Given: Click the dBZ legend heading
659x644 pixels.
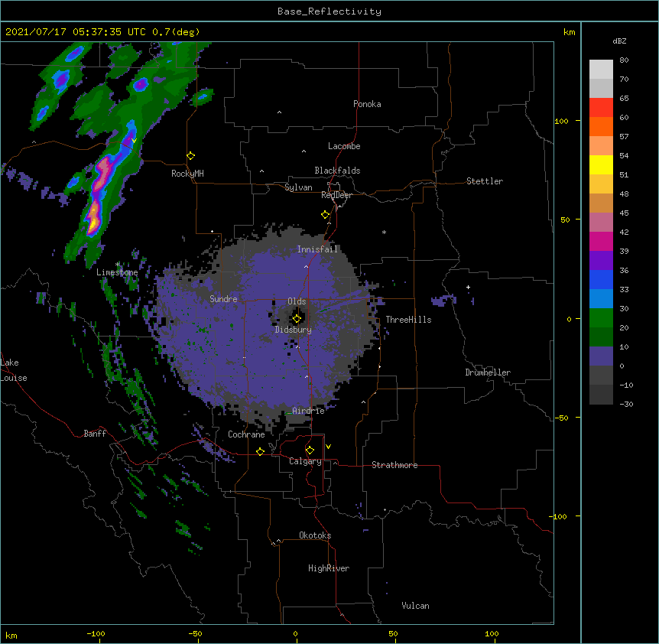Looking at the screenshot, I should coord(619,41).
